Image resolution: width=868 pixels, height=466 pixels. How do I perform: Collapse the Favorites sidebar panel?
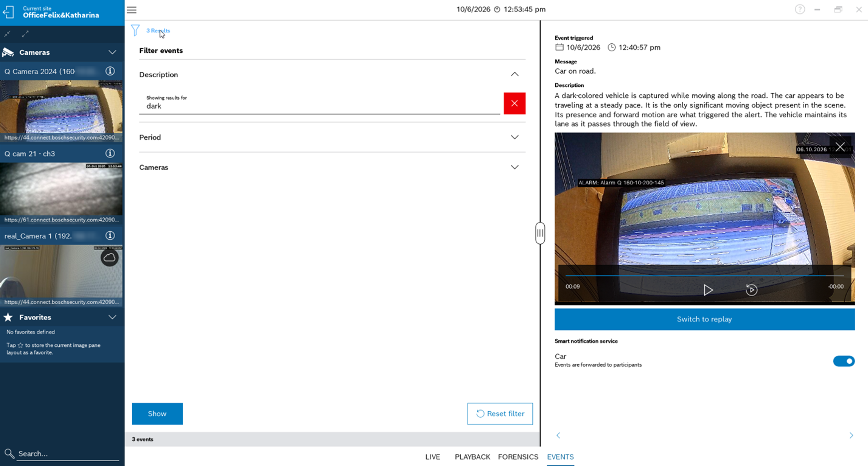(x=113, y=317)
